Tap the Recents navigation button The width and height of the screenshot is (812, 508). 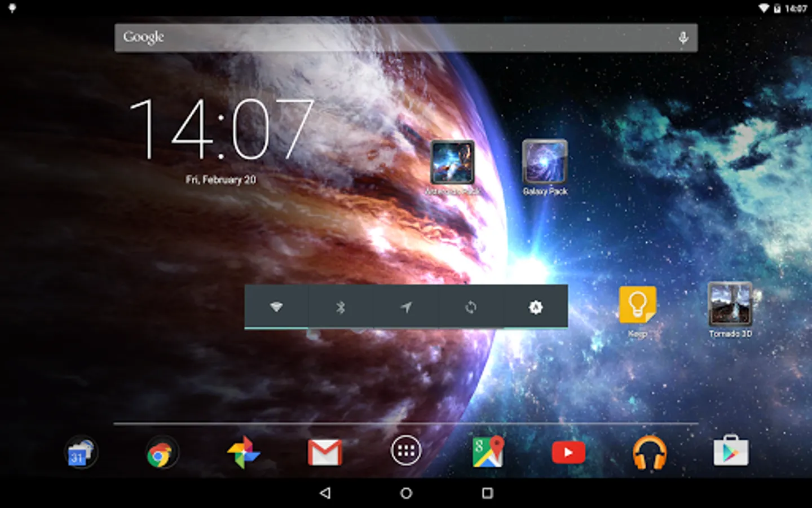pos(488,493)
